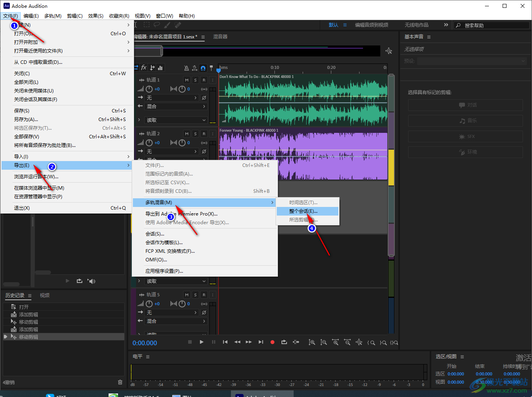Zoom out time icon
This screenshot has height=397, width=532.
347,342
